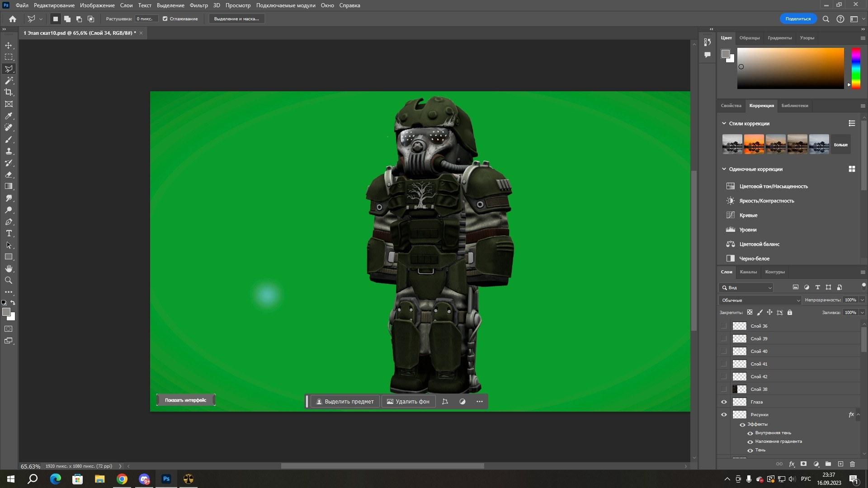Hide the Рисунки layer
The width and height of the screenshot is (868, 488).
(x=724, y=414)
